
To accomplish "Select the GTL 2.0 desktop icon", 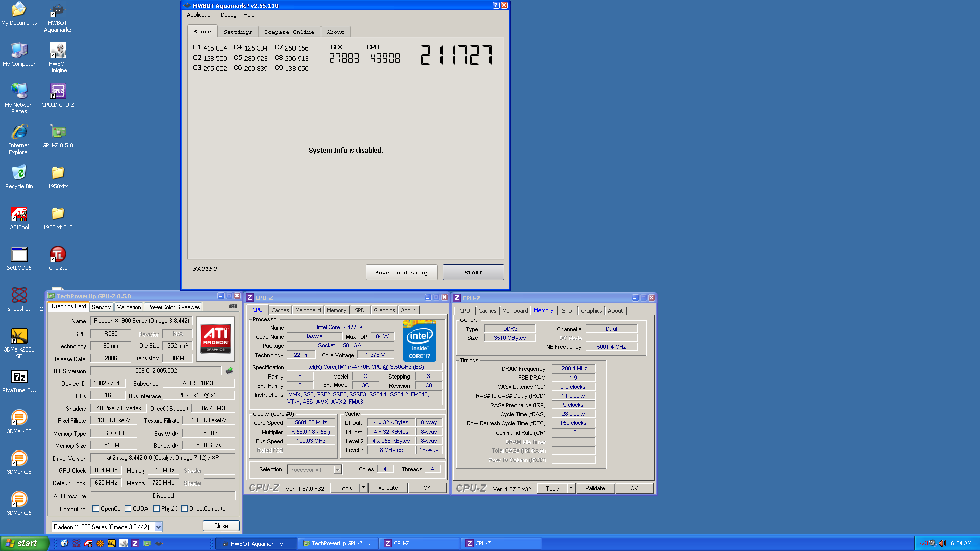I will pos(58,259).
